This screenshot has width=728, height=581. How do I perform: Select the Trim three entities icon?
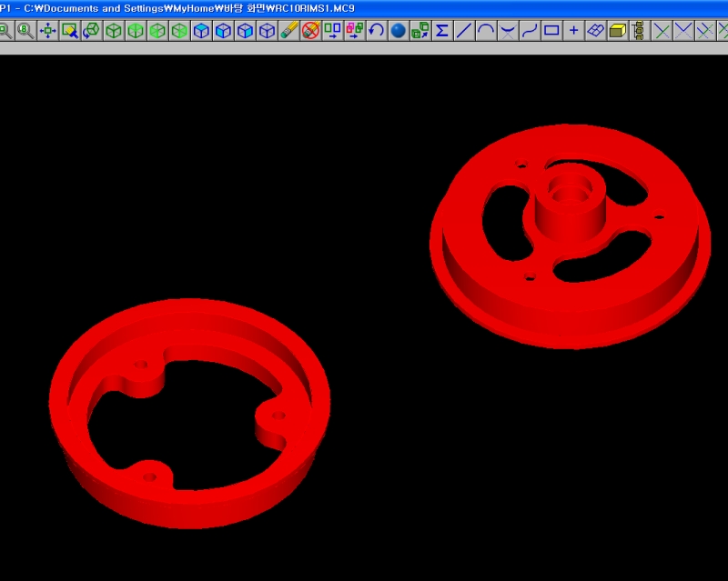(x=705, y=31)
